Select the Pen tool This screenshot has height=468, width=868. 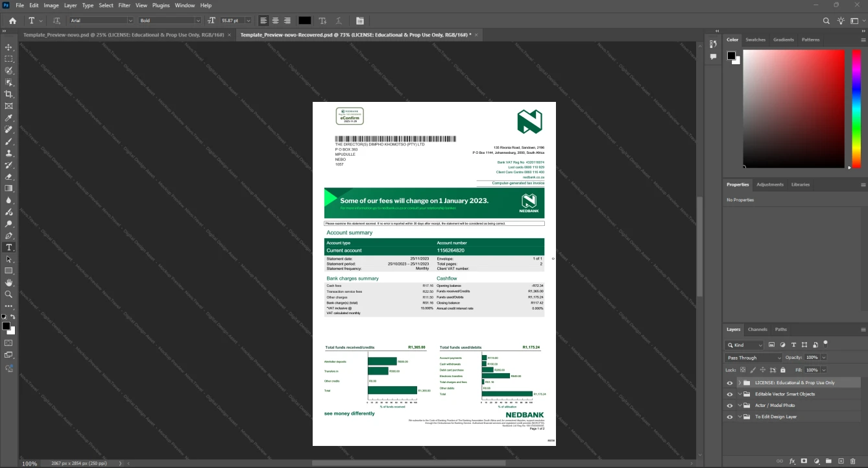point(8,236)
